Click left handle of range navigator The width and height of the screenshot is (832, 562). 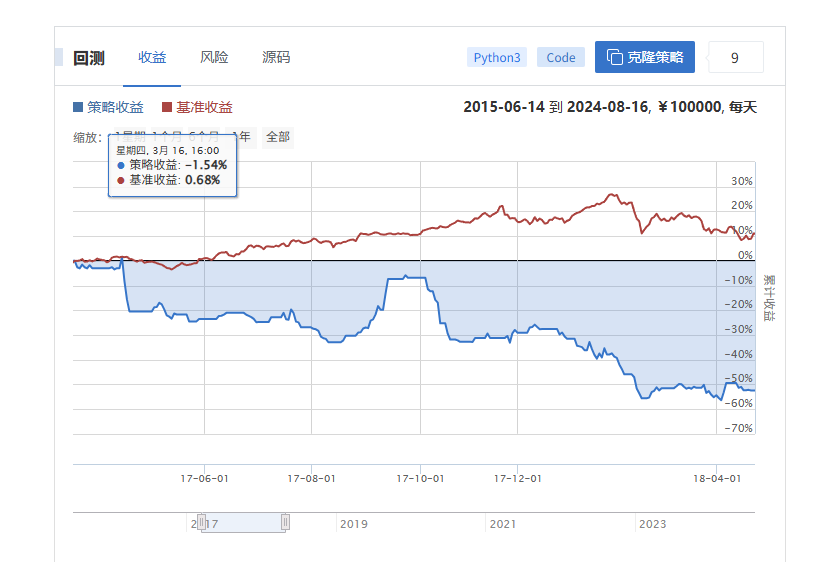coord(201,522)
